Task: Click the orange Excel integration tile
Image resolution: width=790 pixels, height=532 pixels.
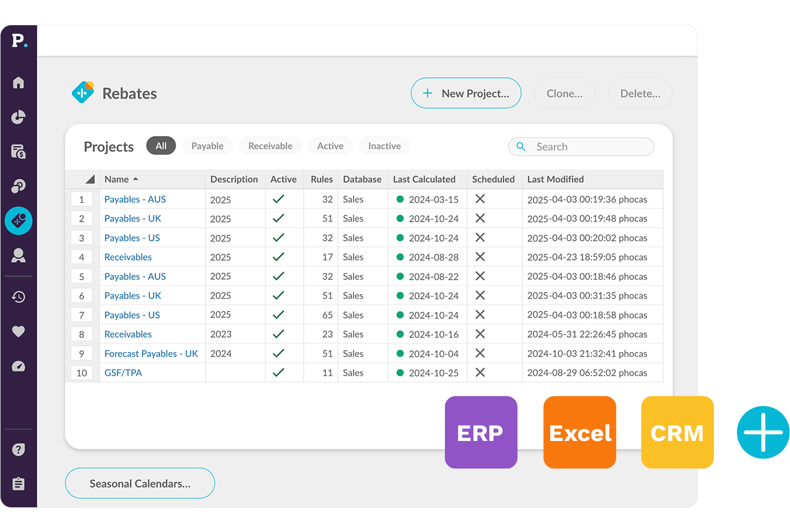Action: pyautogui.click(x=579, y=432)
